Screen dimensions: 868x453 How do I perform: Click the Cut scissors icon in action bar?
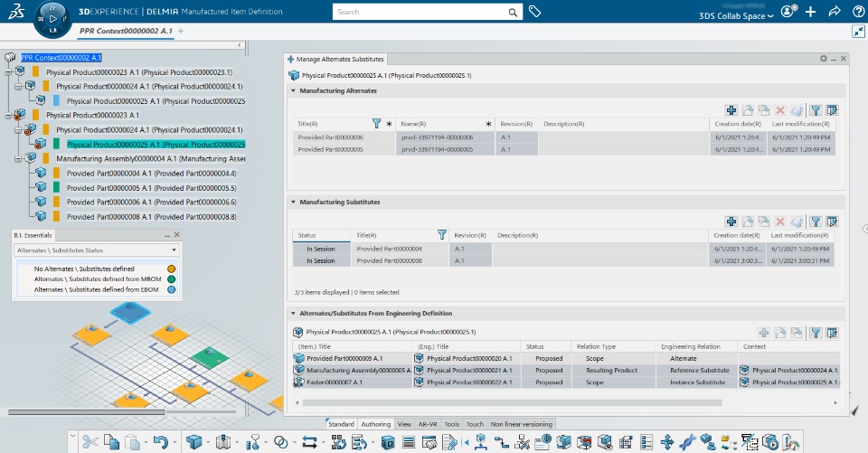[90, 442]
